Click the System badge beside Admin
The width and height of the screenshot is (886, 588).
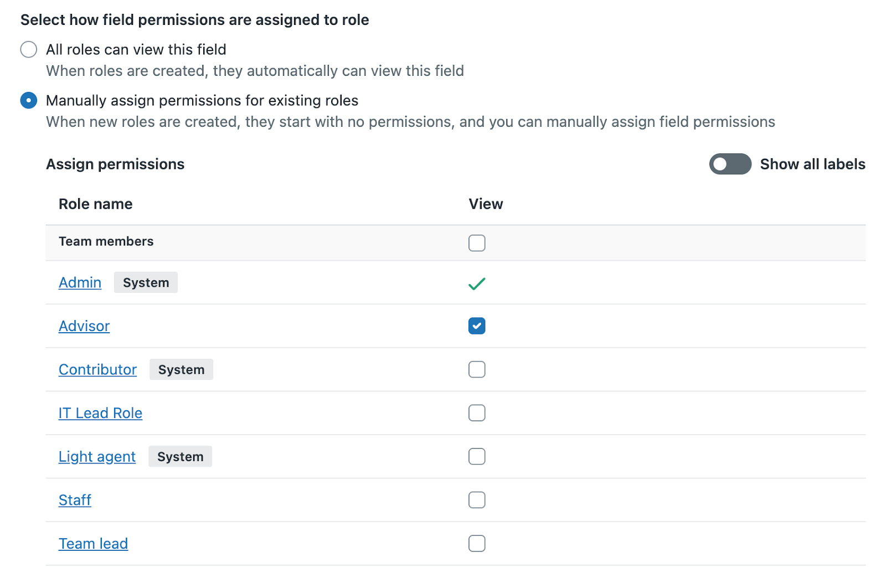[146, 282]
